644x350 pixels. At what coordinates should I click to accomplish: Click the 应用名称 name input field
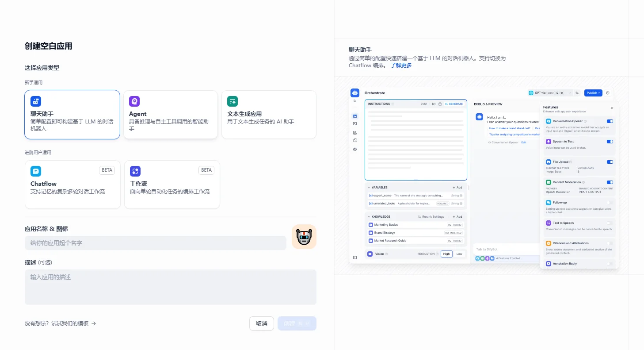pyautogui.click(x=156, y=243)
